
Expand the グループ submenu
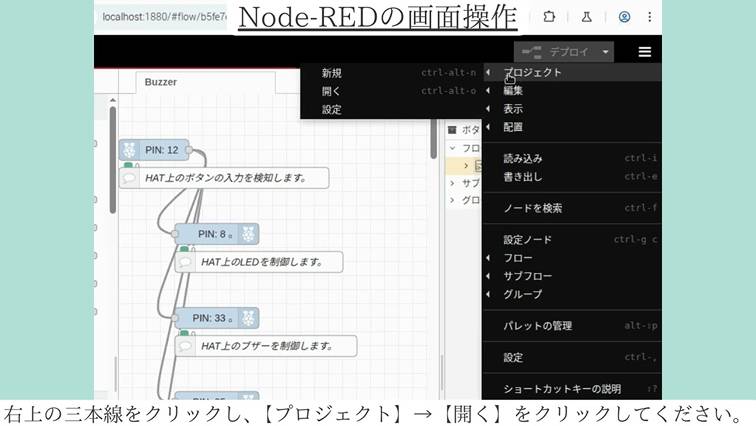click(x=522, y=294)
